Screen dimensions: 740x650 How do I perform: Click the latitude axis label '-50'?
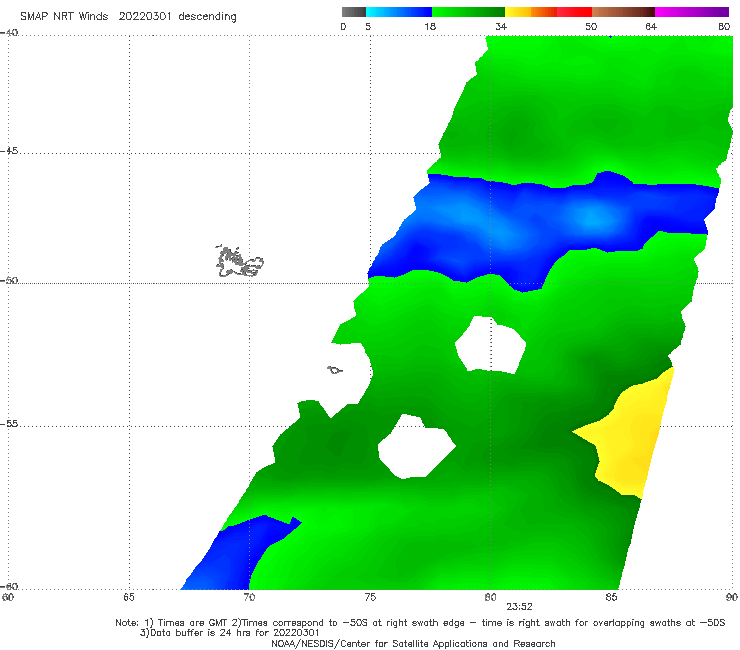click(9, 280)
